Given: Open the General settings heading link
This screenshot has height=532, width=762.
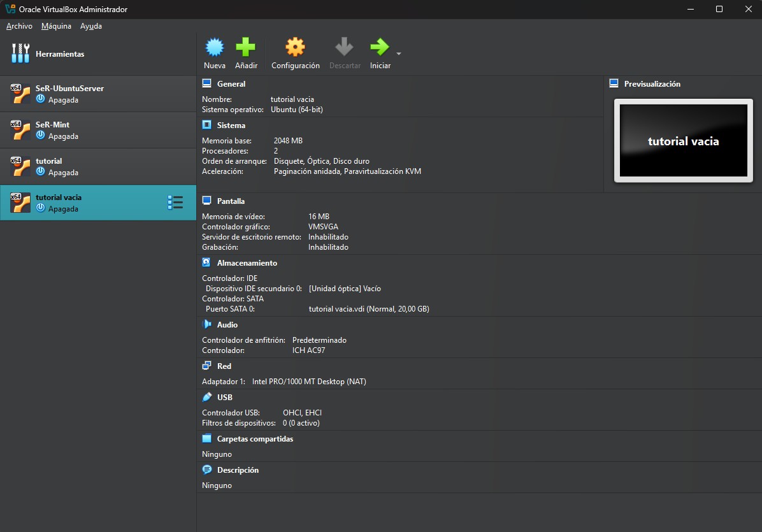Looking at the screenshot, I should (231, 84).
